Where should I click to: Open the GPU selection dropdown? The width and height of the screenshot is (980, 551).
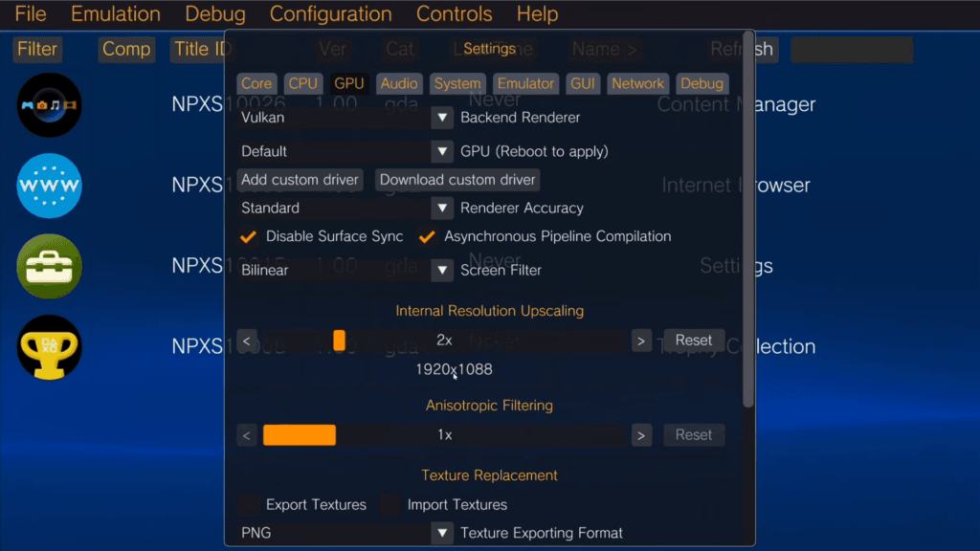point(441,150)
